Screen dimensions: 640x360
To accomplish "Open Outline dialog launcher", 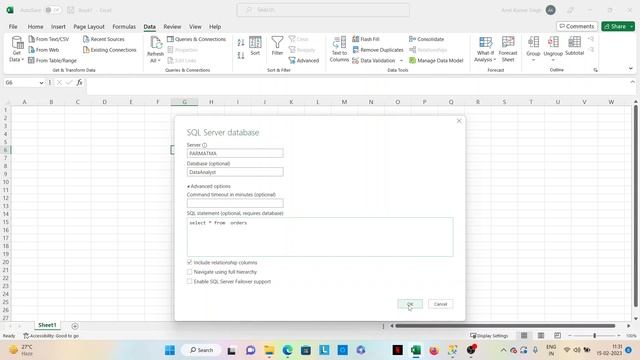I will click(596, 70).
